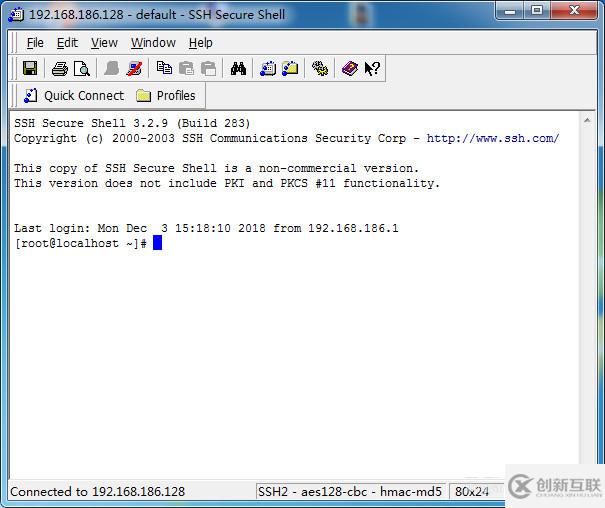Follow the http://www.ssh.com/ link
The width and height of the screenshot is (605, 508).
[x=493, y=138]
